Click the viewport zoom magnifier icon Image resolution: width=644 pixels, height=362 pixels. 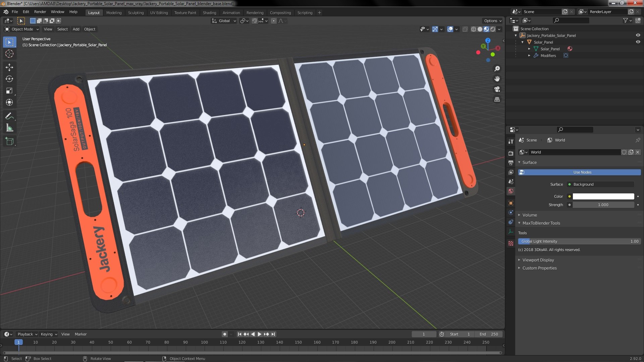point(497,69)
